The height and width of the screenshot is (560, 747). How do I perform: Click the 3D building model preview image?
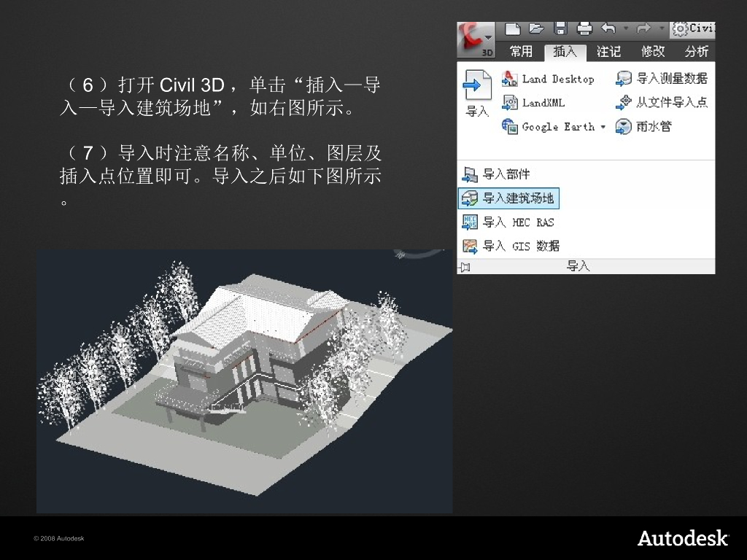tap(244, 381)
